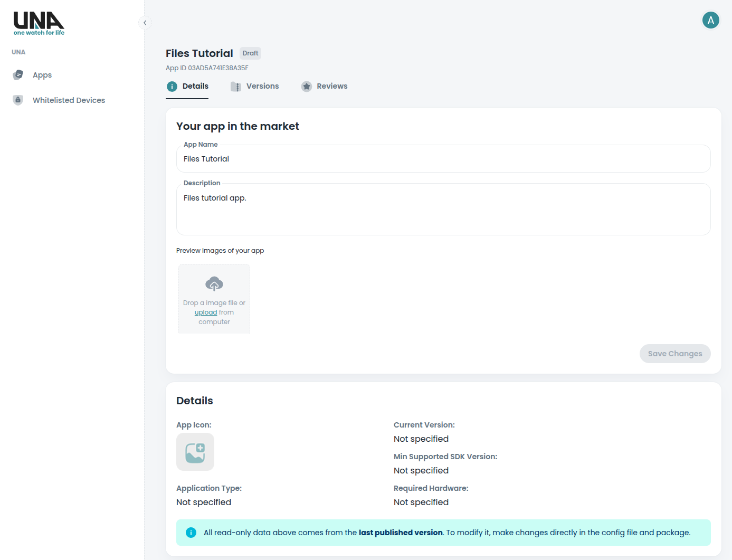Click the Draft status badge
Image resolution: width=732 pixels, height=560 pixels.
(250, 53)
